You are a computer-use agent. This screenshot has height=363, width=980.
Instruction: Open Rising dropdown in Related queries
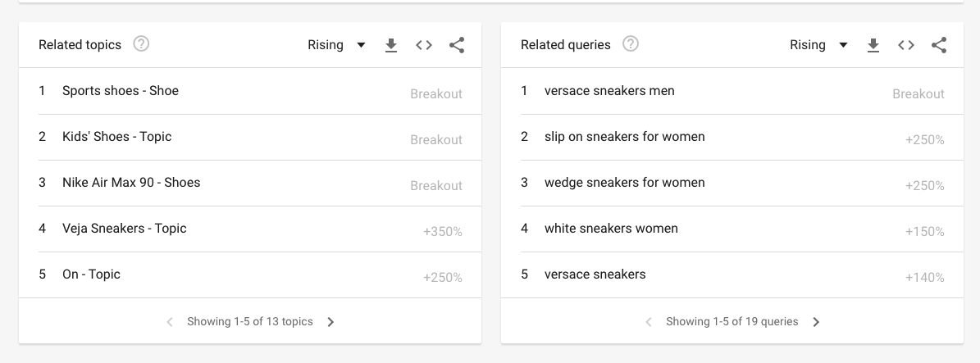point(818,45)
